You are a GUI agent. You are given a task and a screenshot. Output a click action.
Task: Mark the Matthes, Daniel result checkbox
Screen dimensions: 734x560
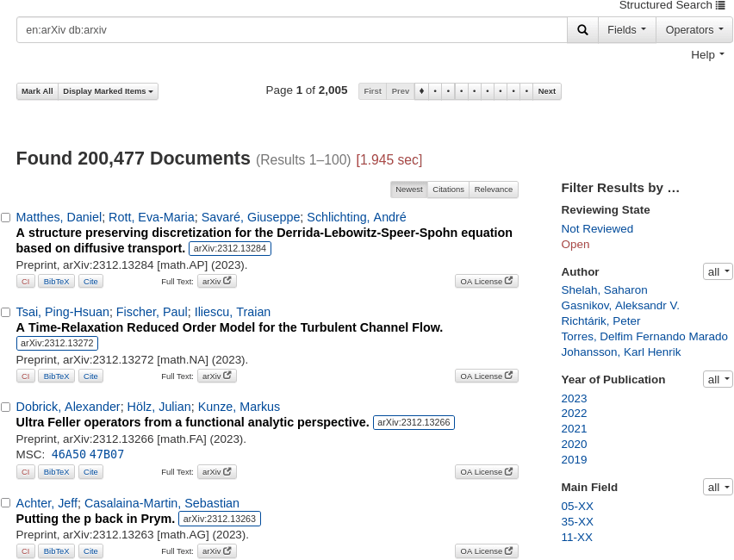pyautogui.click(x=6, y=218)
